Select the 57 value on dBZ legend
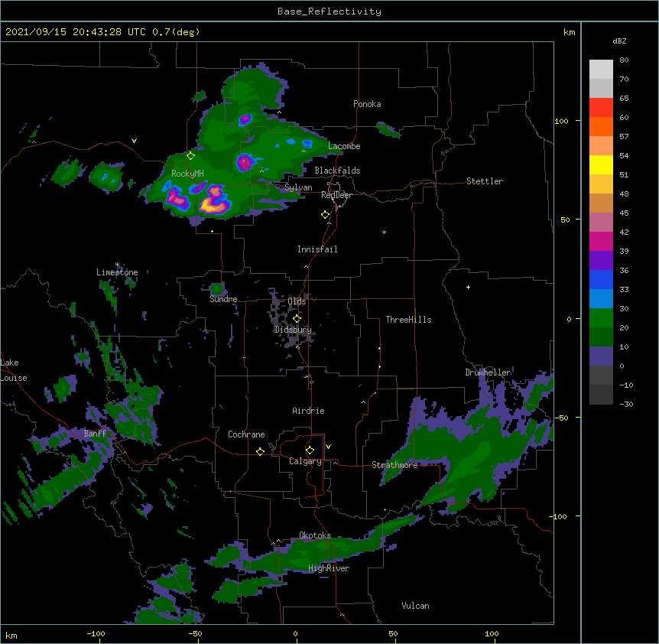The height and width of the screenshot is (644, 659). 624,137
